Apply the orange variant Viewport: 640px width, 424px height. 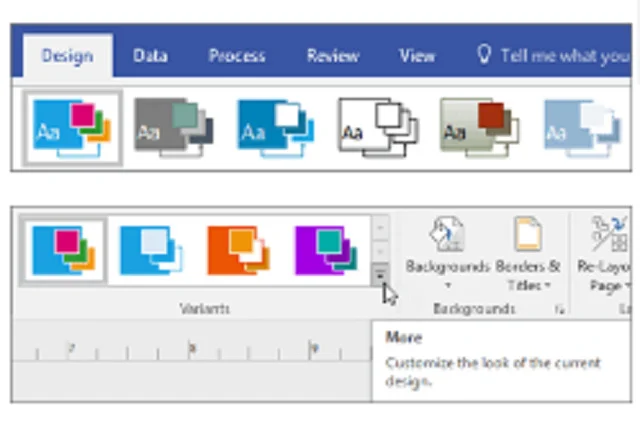[239, 250]
